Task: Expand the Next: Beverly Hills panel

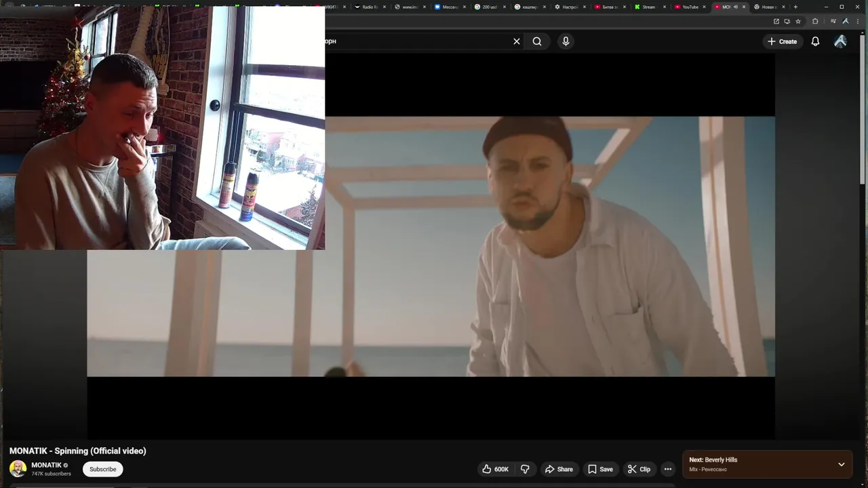Action: coord(841,464)
